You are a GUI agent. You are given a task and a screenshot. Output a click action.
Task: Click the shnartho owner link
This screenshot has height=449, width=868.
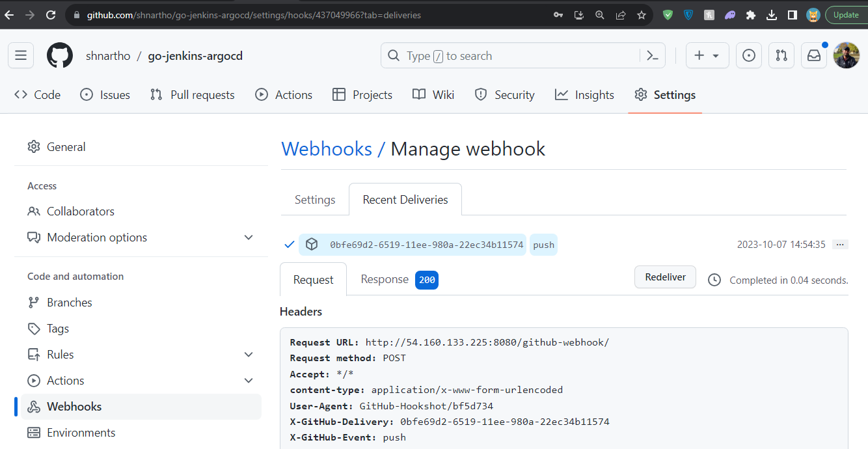click(108, 56)
